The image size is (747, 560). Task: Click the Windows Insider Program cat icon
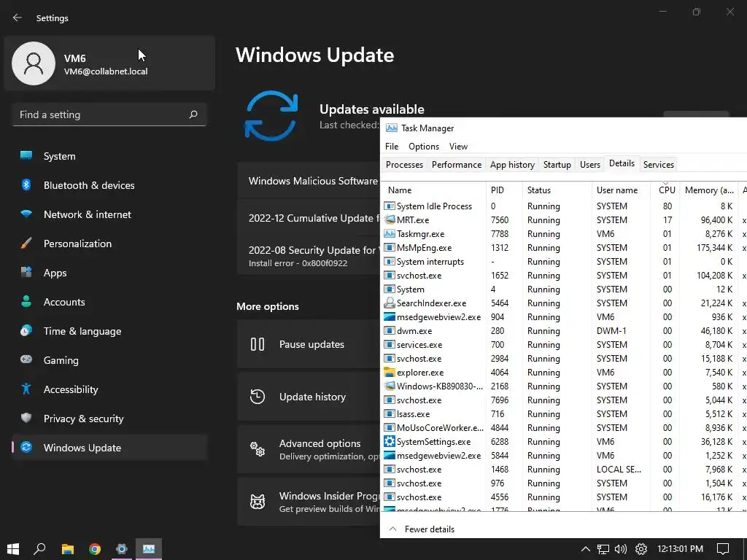(x=258, y=502)
